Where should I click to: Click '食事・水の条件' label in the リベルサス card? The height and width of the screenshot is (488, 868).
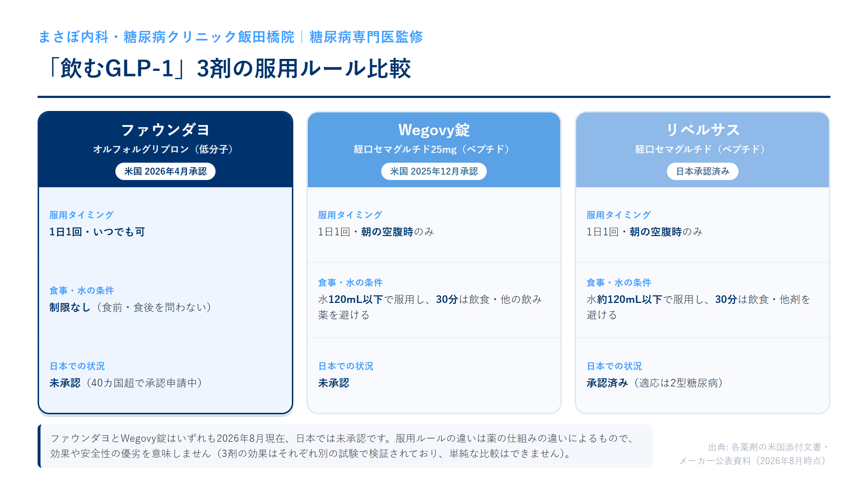[619, 283]
